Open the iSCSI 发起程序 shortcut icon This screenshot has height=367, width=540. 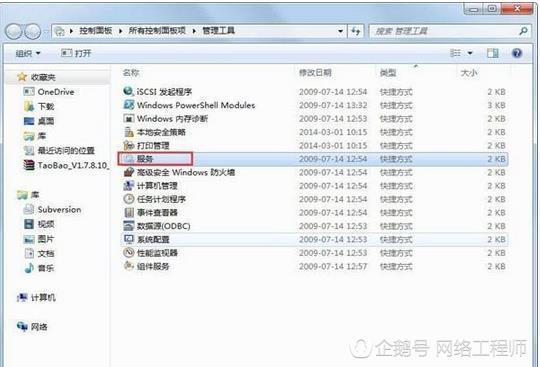click(128, 91)
